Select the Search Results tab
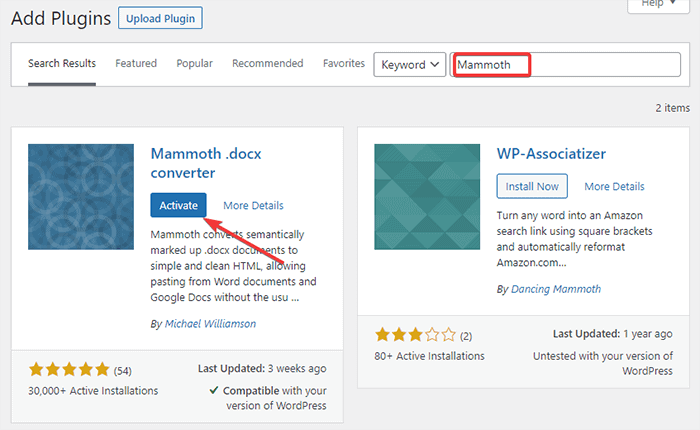The image size is (700, 430). click(x=62, y=64)
